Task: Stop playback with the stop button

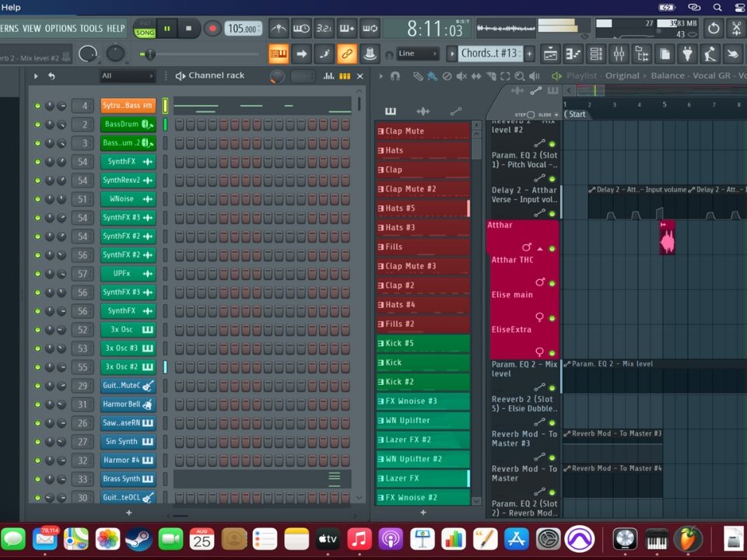Action: pyautogui.click(x=188, y=29)
